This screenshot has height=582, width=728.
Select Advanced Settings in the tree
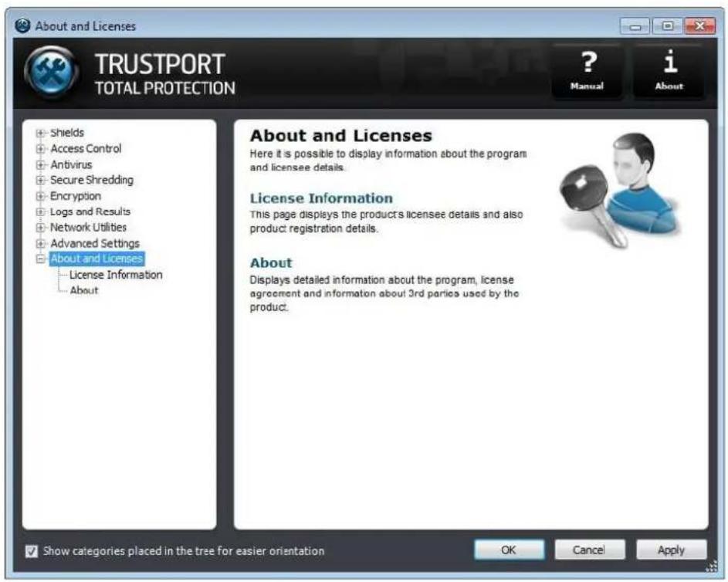click(x=95, y=243)
